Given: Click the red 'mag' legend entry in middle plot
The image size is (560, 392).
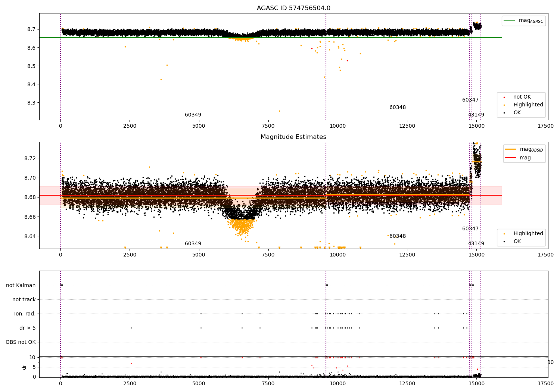Looking at the screenshot, I should [x=518, y=158].
